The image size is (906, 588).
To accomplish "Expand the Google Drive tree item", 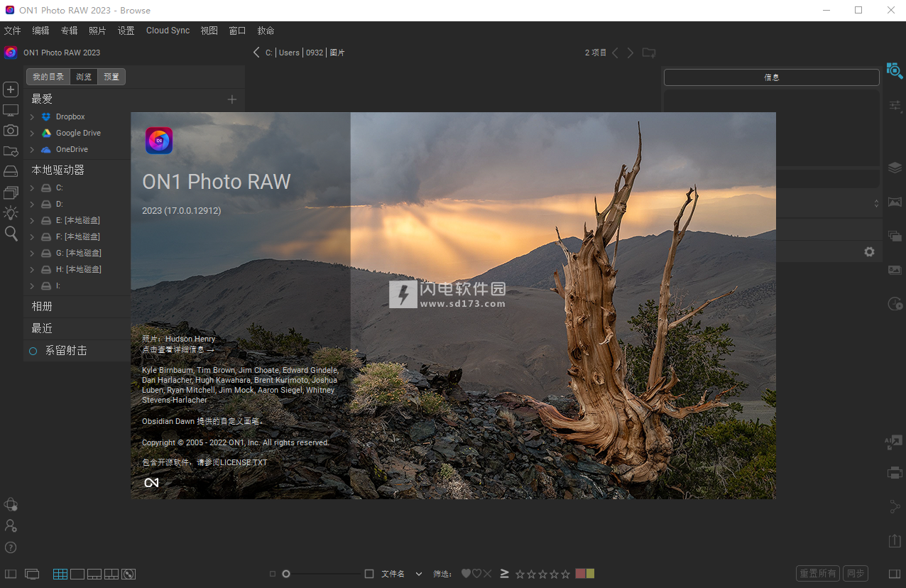I will tap(32, 133).
